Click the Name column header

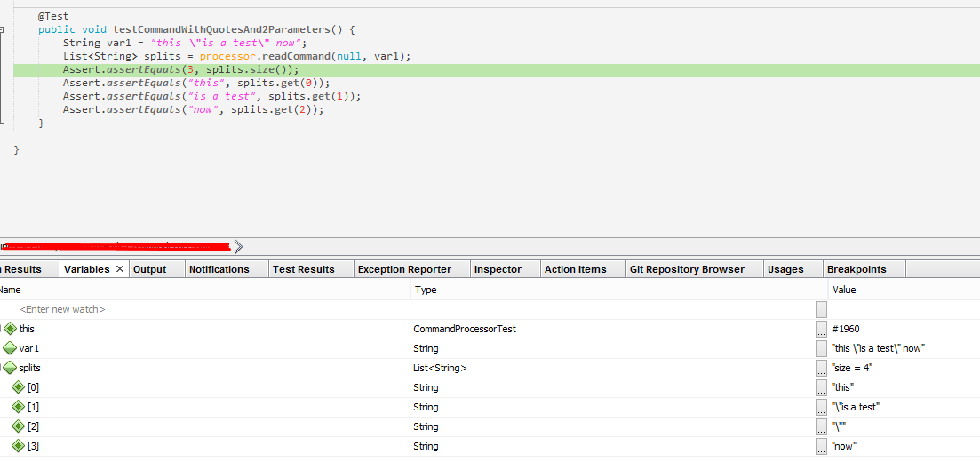pyautogui.click(x=205, y=290)
